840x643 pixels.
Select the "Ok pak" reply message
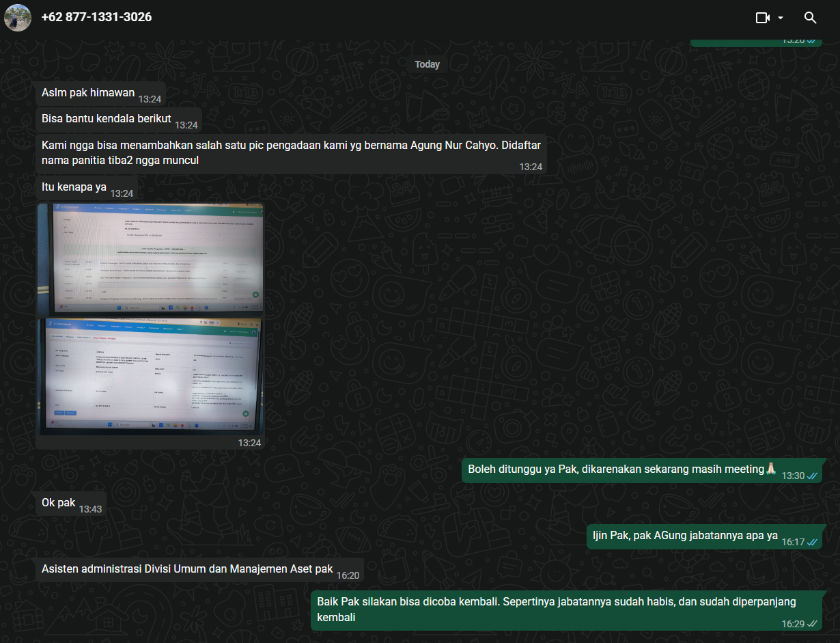point(59,503)
